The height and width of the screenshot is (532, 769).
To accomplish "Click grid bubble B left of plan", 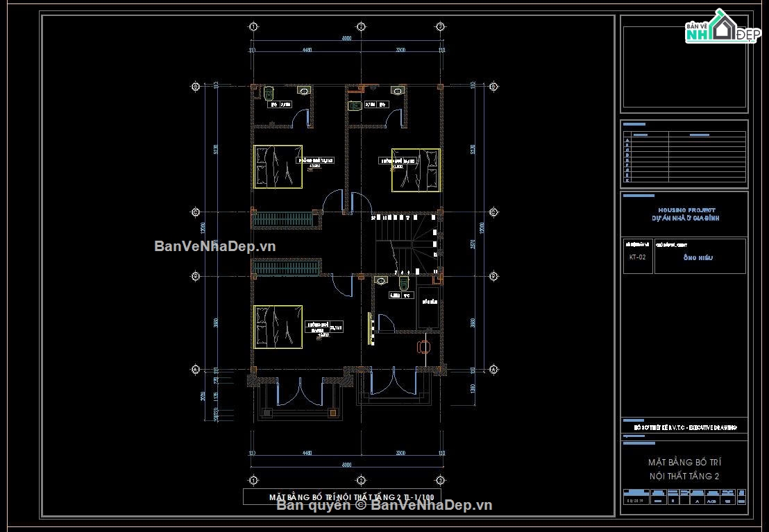I will [196, 277].
